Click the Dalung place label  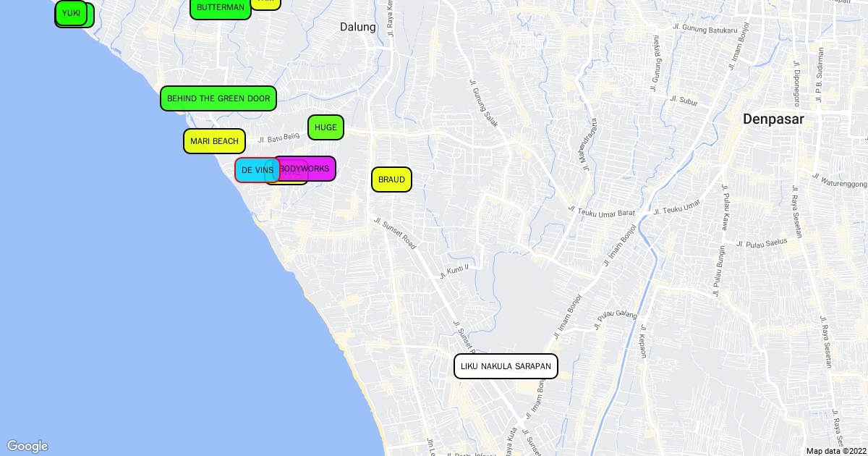(358, 28)
